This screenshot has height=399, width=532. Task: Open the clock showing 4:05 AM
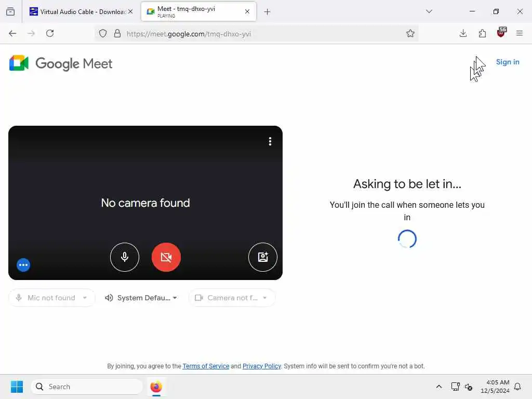click(x=495, y=387)
